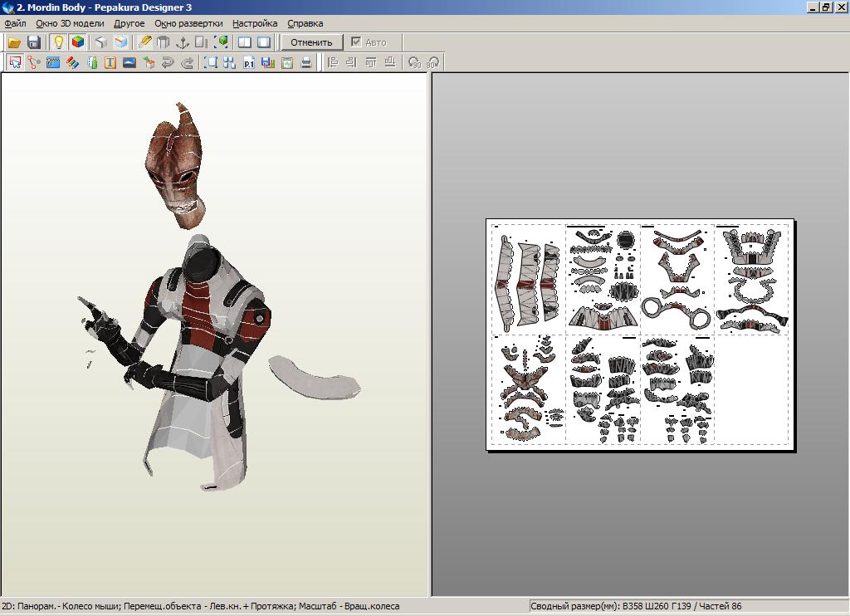Click the Save floppy disk icon

coord(33,42)
